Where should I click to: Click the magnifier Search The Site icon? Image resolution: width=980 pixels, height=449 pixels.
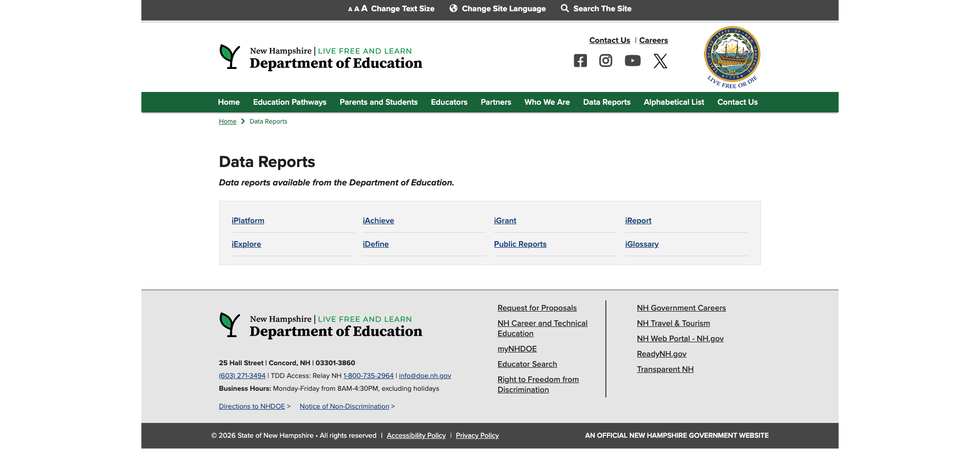(x=565, y=8)
